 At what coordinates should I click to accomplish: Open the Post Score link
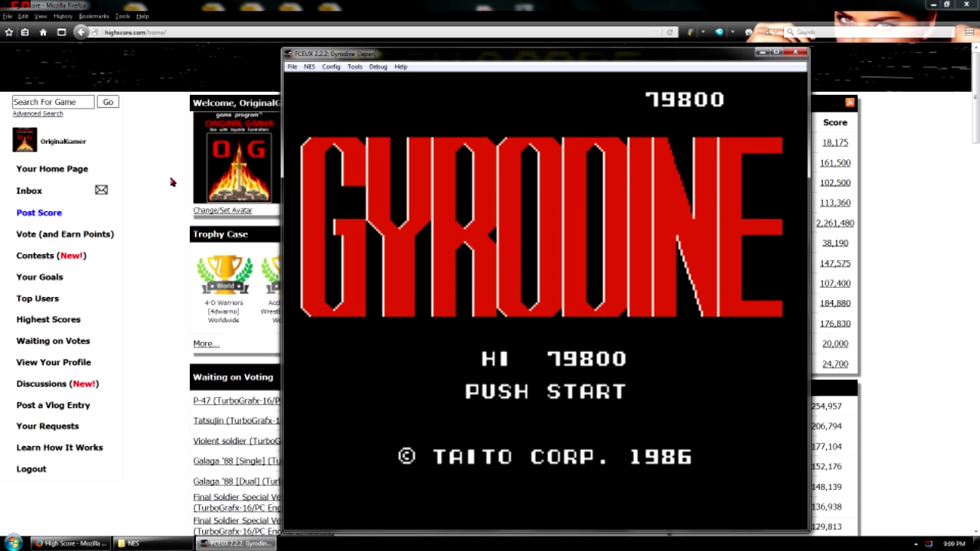click(x=39, y=213)
